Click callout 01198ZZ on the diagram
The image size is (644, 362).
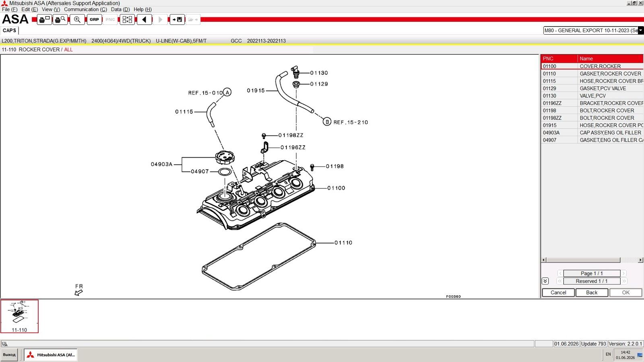point(291,136)
